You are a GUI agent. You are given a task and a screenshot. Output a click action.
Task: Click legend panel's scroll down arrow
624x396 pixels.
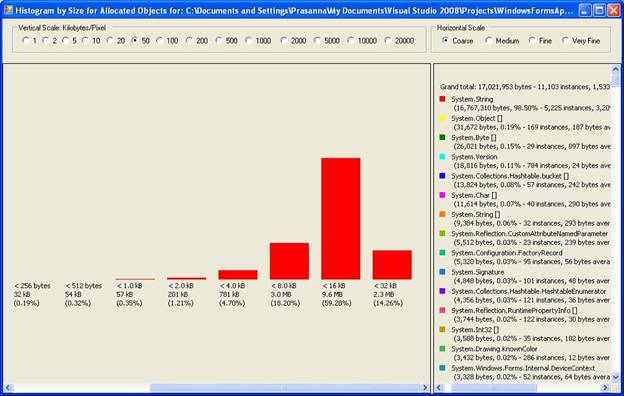point(616,376)
